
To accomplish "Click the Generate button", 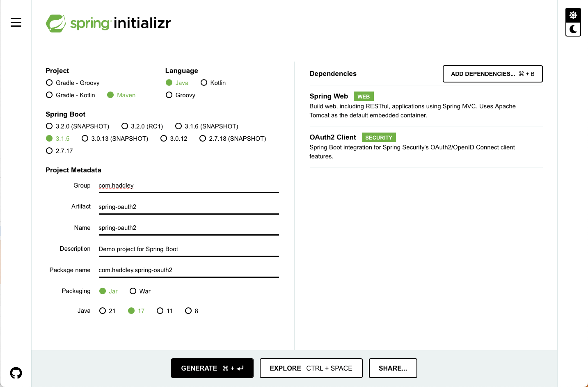I will (212, 368).
